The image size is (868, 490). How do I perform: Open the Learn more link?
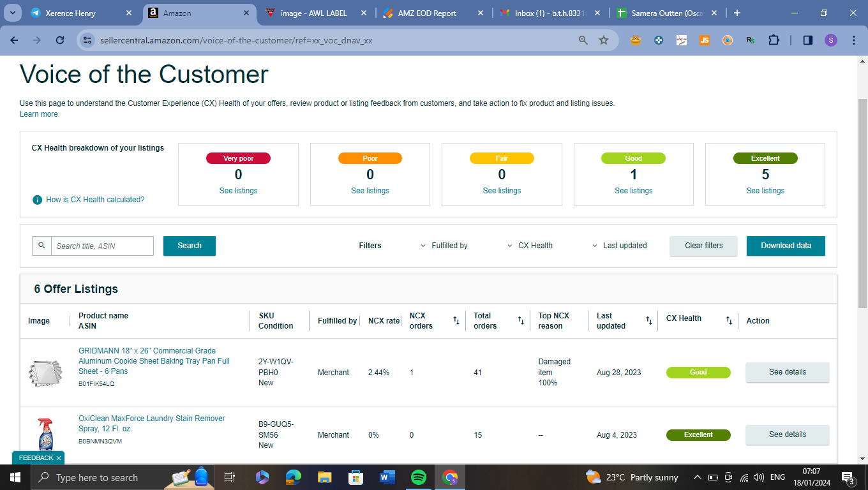39,114
